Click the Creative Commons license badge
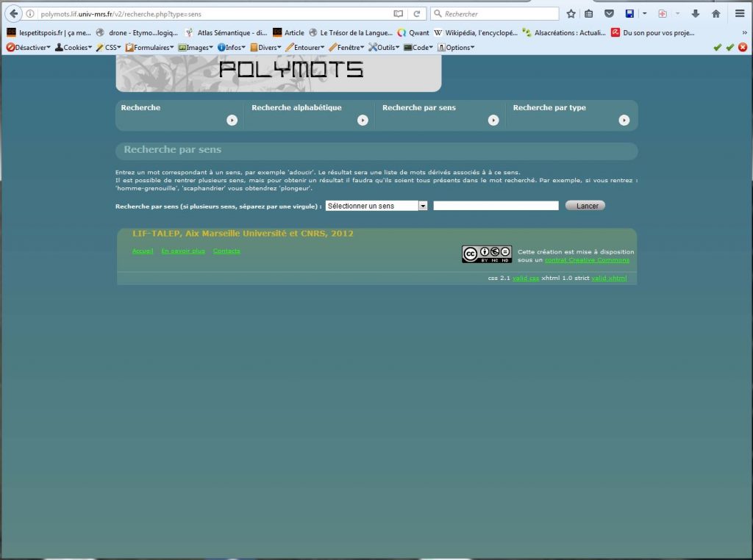 pyautogui.click(x=487, y=254)
